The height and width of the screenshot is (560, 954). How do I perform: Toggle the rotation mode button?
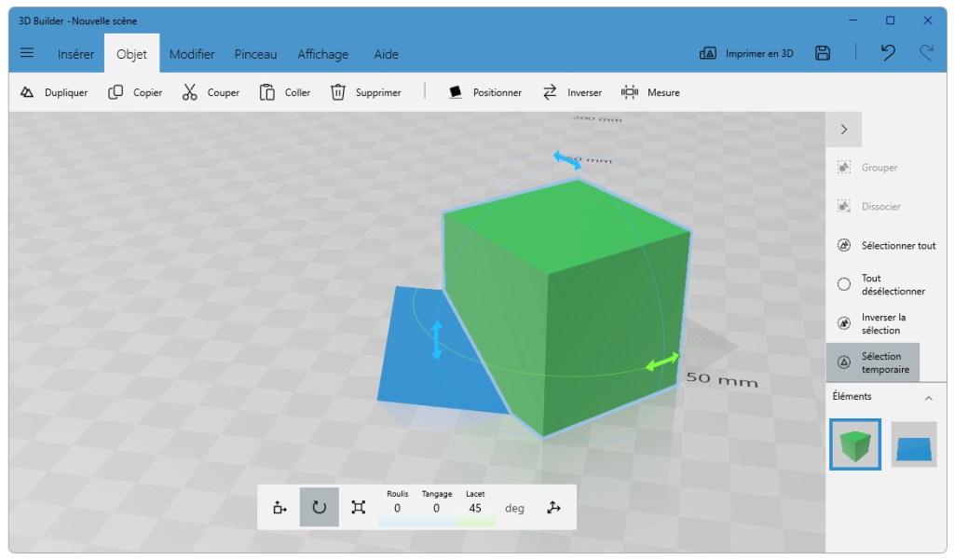[x=318, y=507]
